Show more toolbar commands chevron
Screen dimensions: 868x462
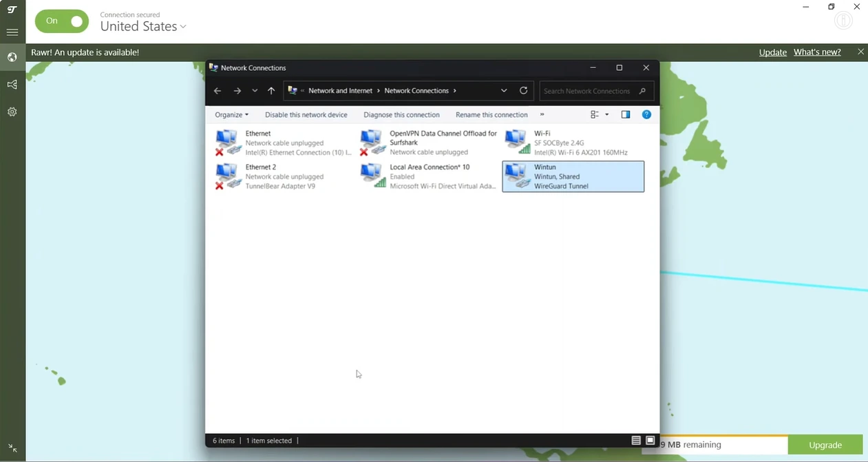click(x=542, y=115)
